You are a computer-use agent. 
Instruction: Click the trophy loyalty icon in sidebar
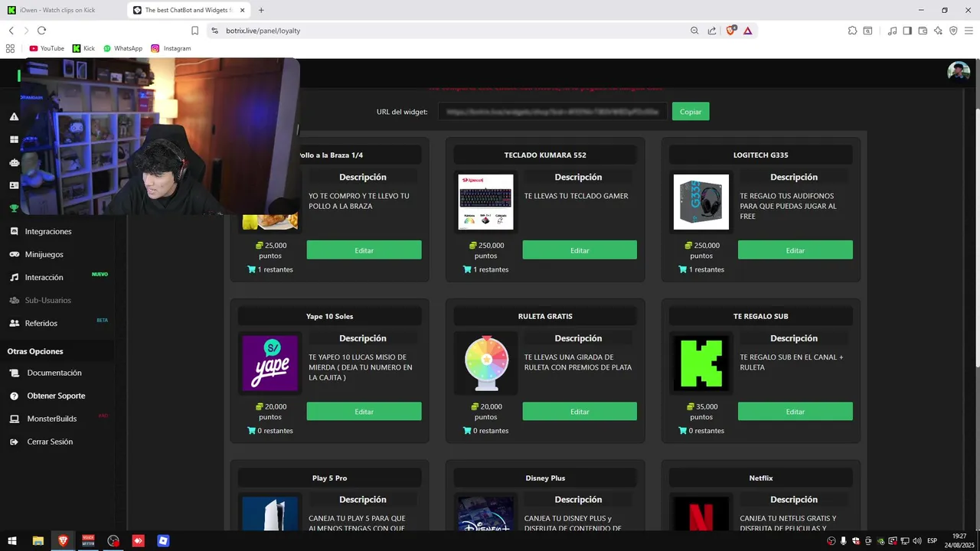(x=14, y=208)
